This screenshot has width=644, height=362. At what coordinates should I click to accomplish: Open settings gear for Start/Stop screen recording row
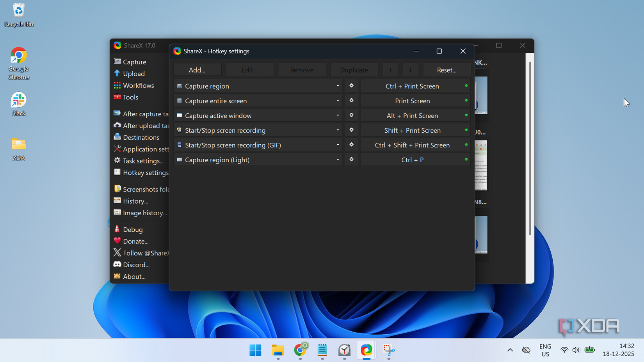[351, 130]
